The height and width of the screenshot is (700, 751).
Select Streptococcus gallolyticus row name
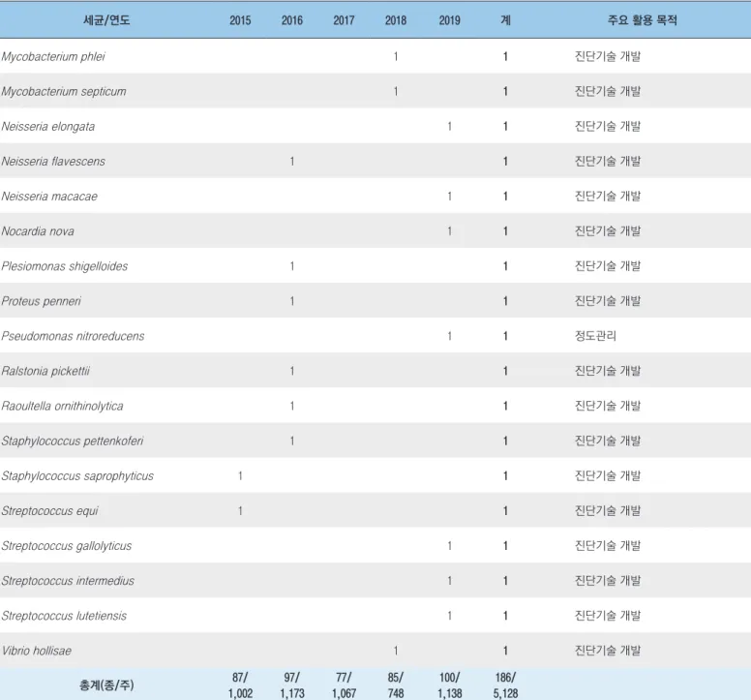(67, 546)
